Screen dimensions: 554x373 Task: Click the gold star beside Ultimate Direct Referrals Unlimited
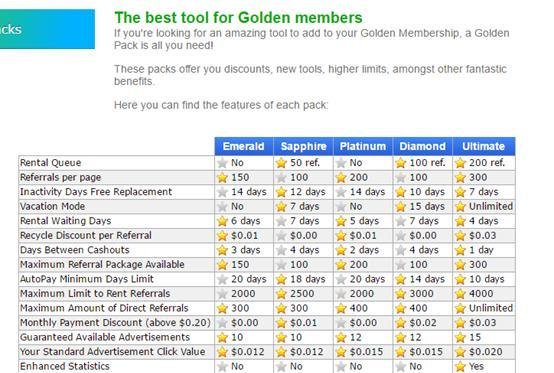(460, 308)
